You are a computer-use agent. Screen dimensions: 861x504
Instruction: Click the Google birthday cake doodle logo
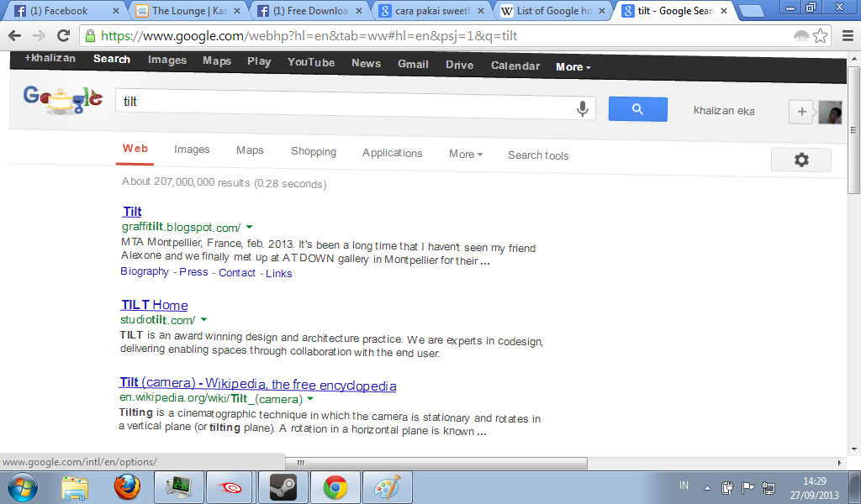click(62, 99)
